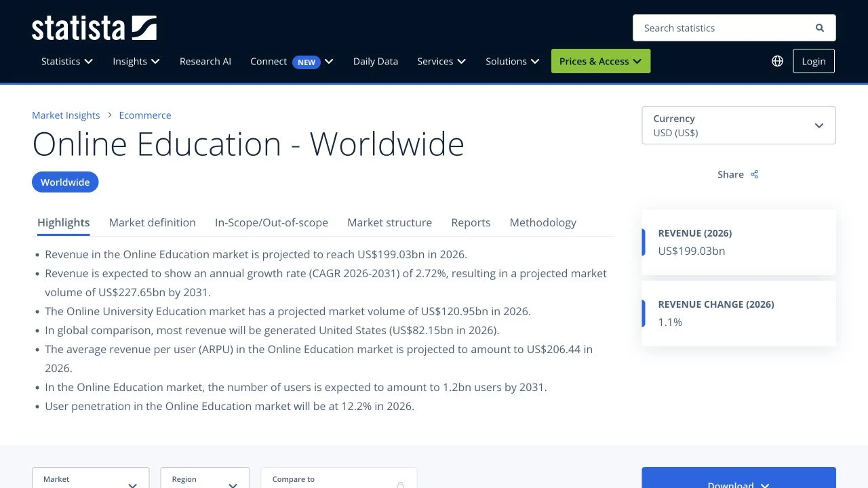Click the user penetration 12.2% bullet
This screenshot has width=868, height=488.
[229, 406]
